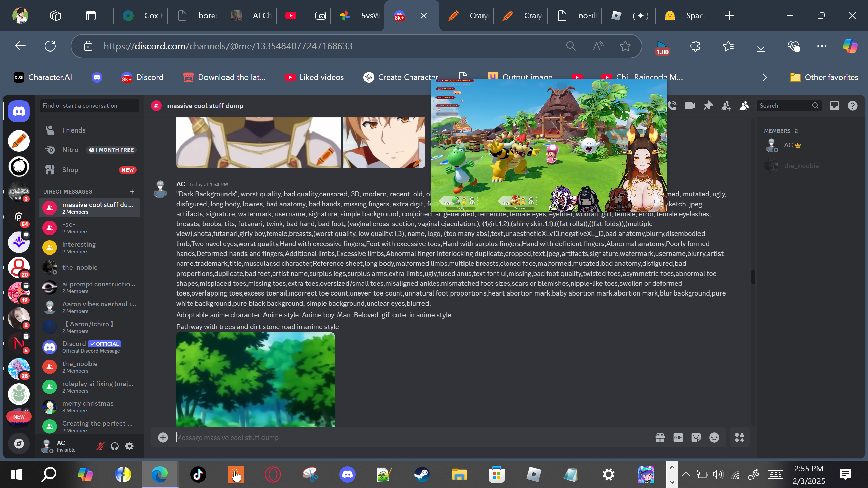Open the sticker picker
The width and height of the screenshot is (868, 488).
tap(696, 438)
